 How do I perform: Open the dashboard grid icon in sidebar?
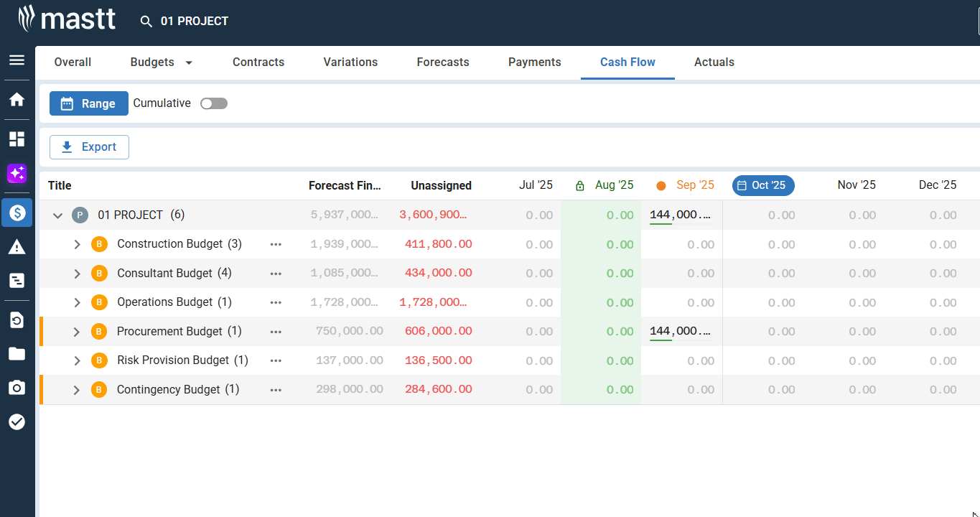17,139
